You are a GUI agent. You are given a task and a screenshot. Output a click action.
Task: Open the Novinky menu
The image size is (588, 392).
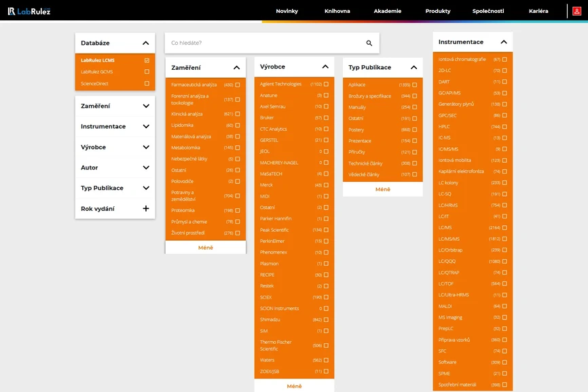coord(287,11)
